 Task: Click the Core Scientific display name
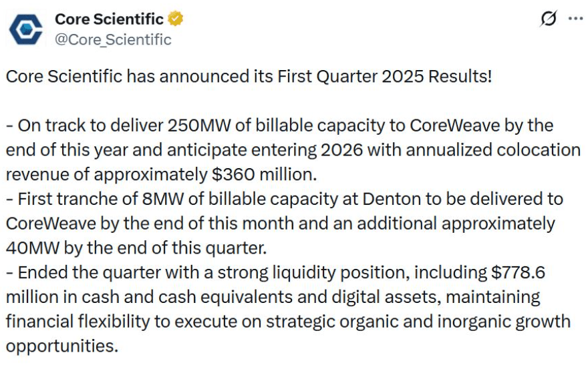[109, 19]
